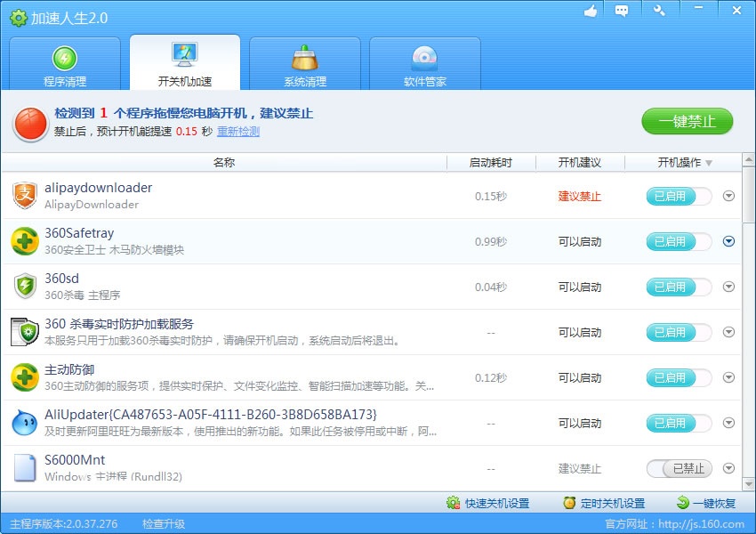Open official site http://js.160.com link

coord(701,524)
